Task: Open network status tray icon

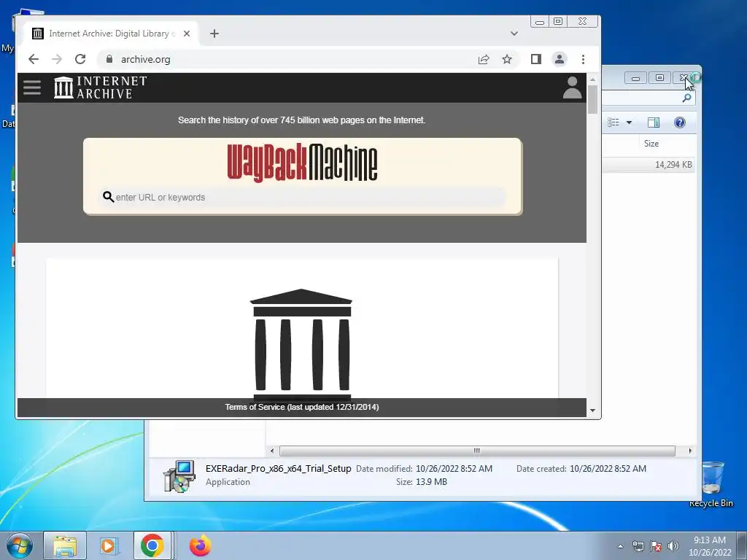Action: point(638,546)
